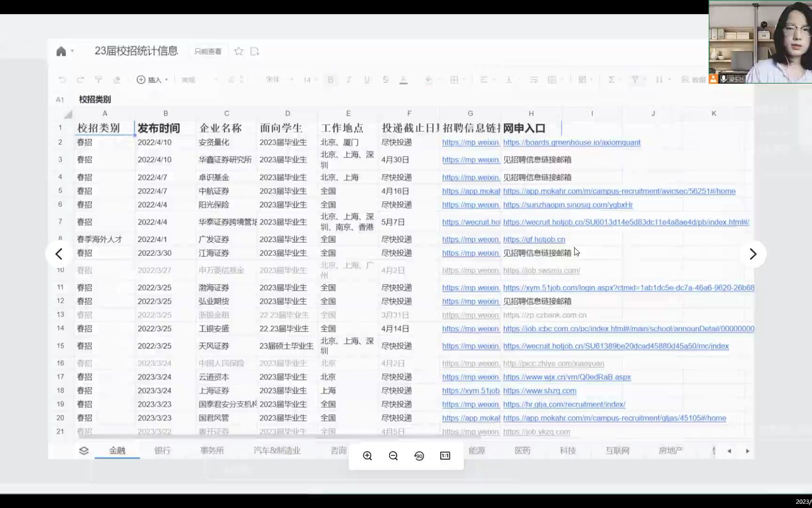Toggle strikethrough formatting
The height and width of the screenshot is (508, 812).
[385, 80]
